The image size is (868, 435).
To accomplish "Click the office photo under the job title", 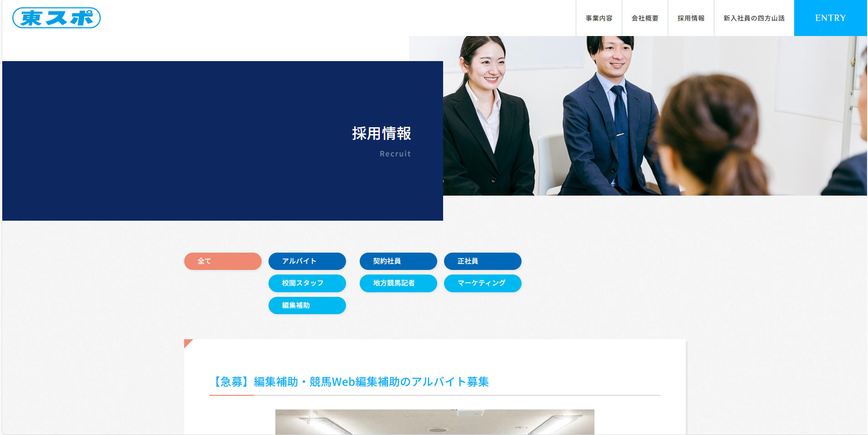I will [434, 422].
